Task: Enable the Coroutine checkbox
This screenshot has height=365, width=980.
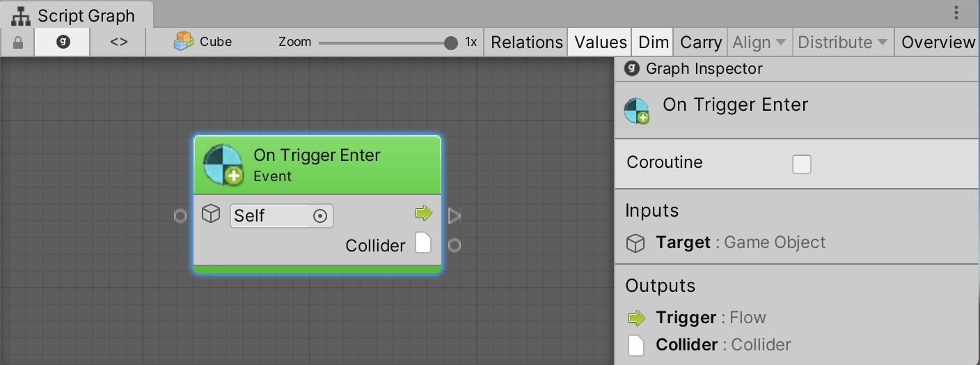Action: (x=802, y=164)
